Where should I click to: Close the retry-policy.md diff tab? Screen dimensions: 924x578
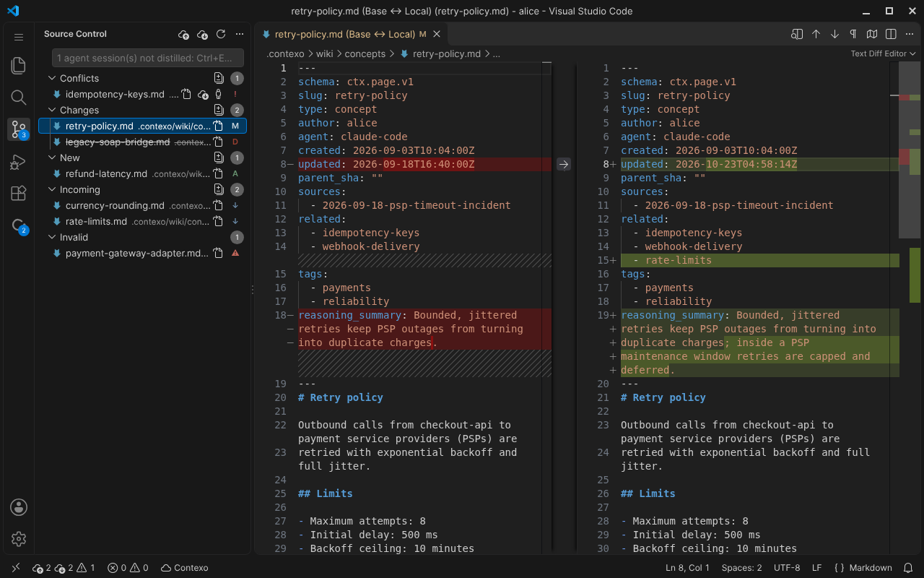click(437, 34)
